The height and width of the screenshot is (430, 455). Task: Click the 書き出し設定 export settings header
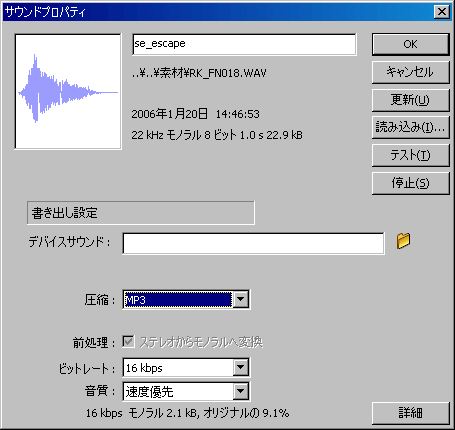[x=141, y=213]
